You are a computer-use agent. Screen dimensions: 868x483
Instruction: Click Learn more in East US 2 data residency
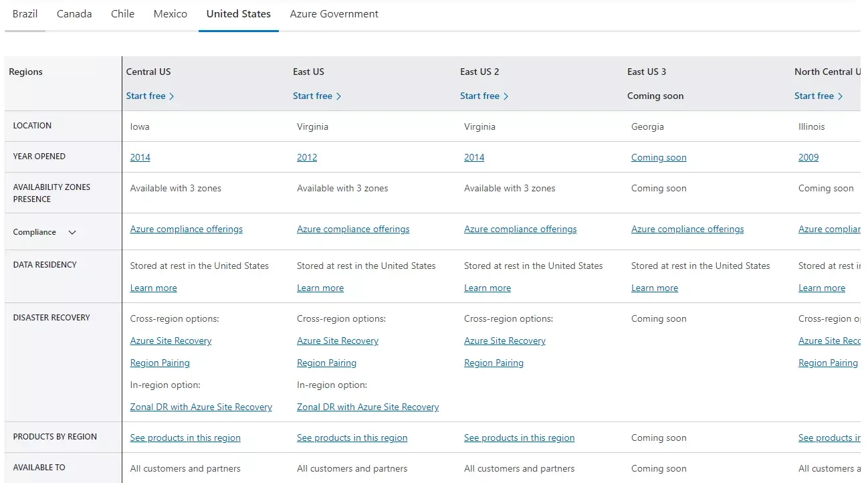click(487, 288)
